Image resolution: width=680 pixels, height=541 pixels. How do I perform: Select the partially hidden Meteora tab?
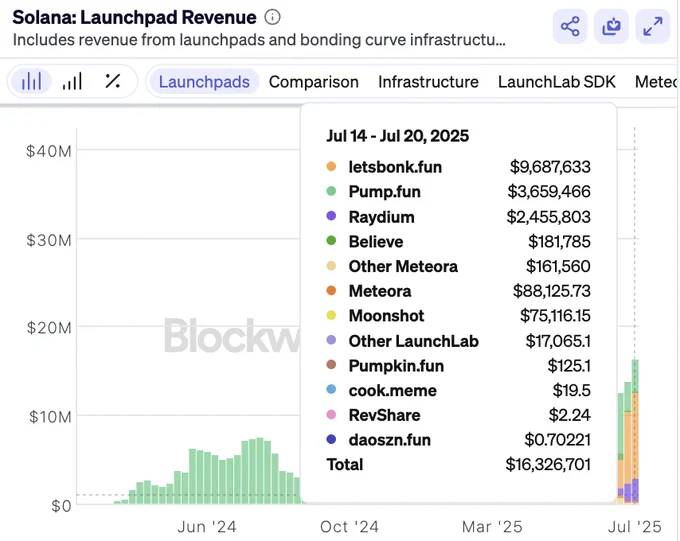656,82
